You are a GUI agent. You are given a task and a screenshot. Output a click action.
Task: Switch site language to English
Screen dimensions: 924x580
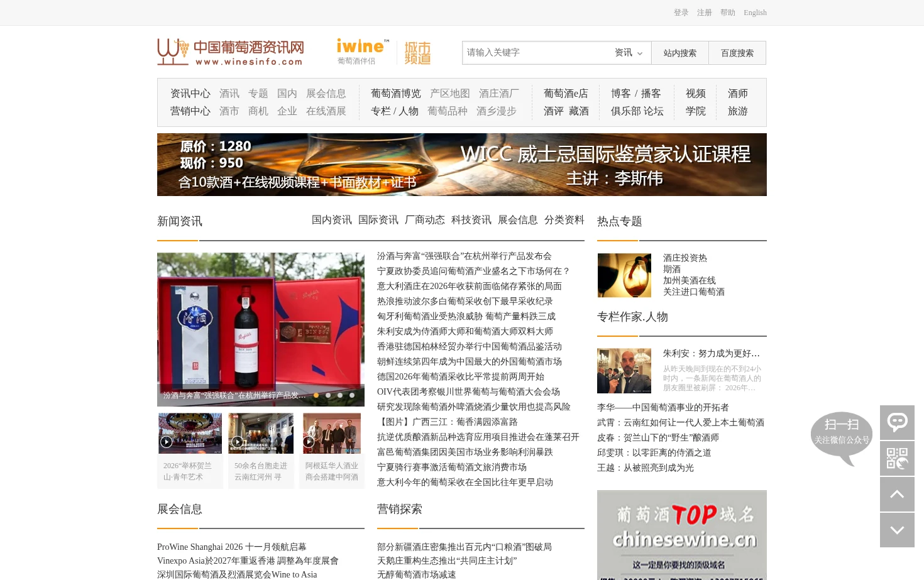(755, 13)
